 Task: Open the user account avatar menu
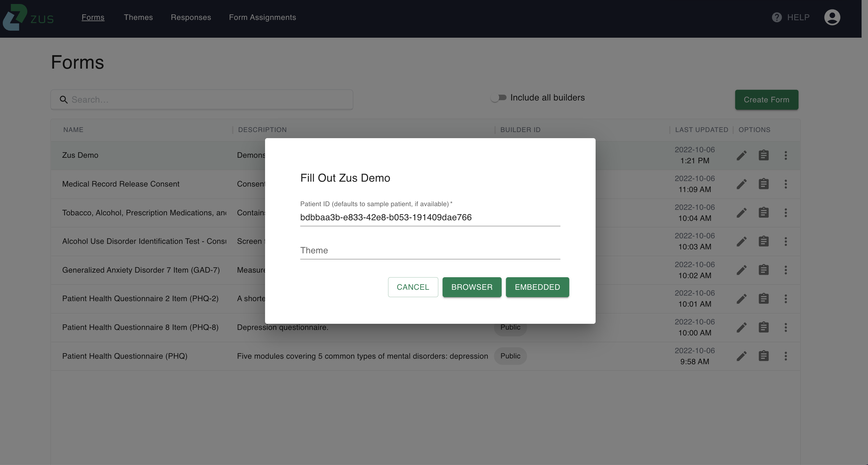[x=832, y=17]
